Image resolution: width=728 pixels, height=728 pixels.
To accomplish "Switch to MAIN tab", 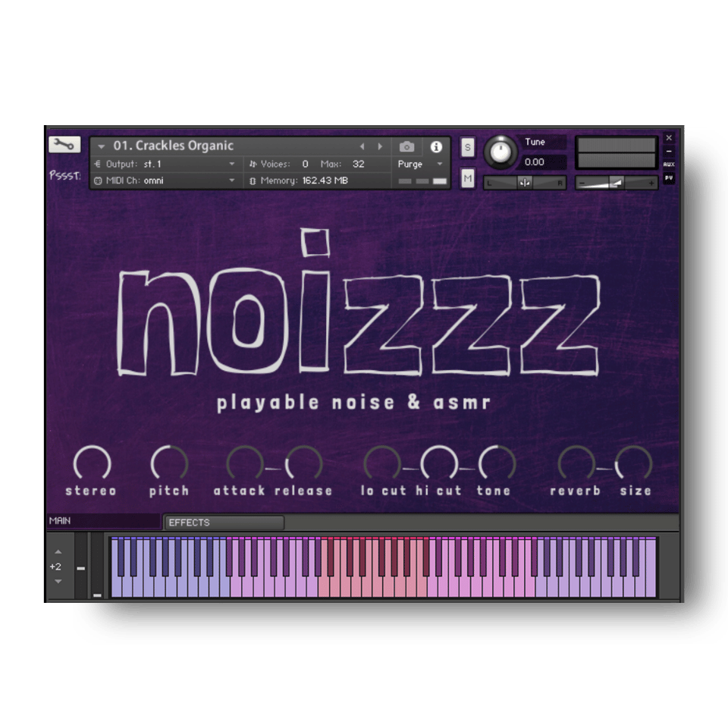I will coord(103,521).
